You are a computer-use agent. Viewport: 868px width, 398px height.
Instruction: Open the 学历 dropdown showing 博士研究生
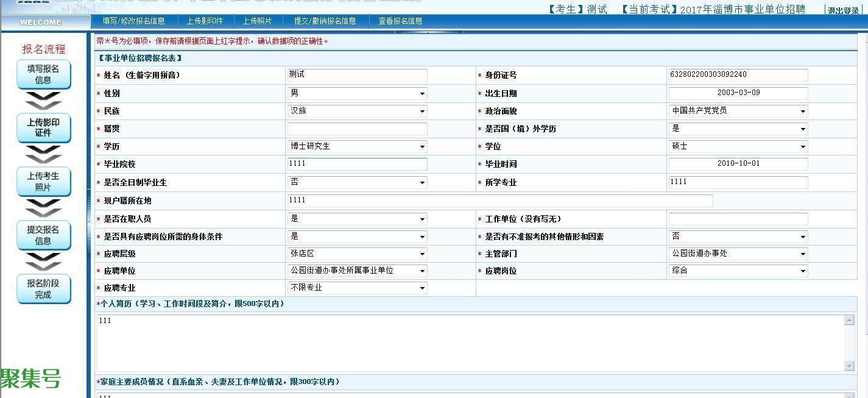pyautogui.click(x=357, y=146)
